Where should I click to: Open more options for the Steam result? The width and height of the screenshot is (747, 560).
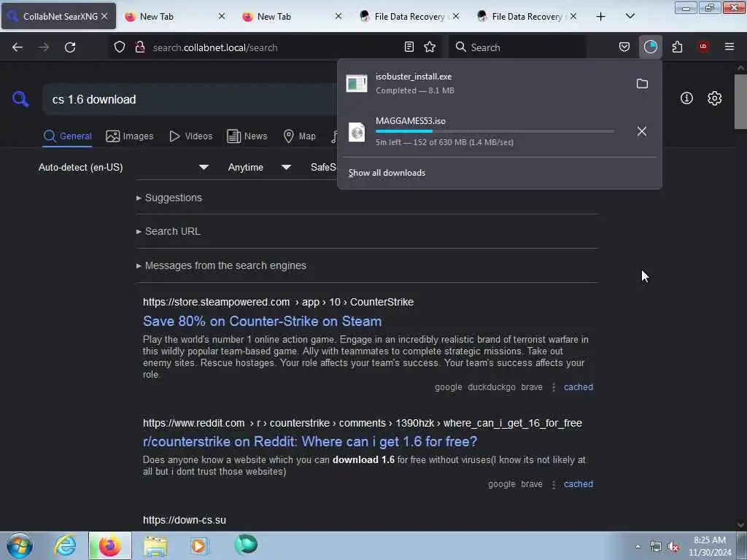(x=553, y=388)
